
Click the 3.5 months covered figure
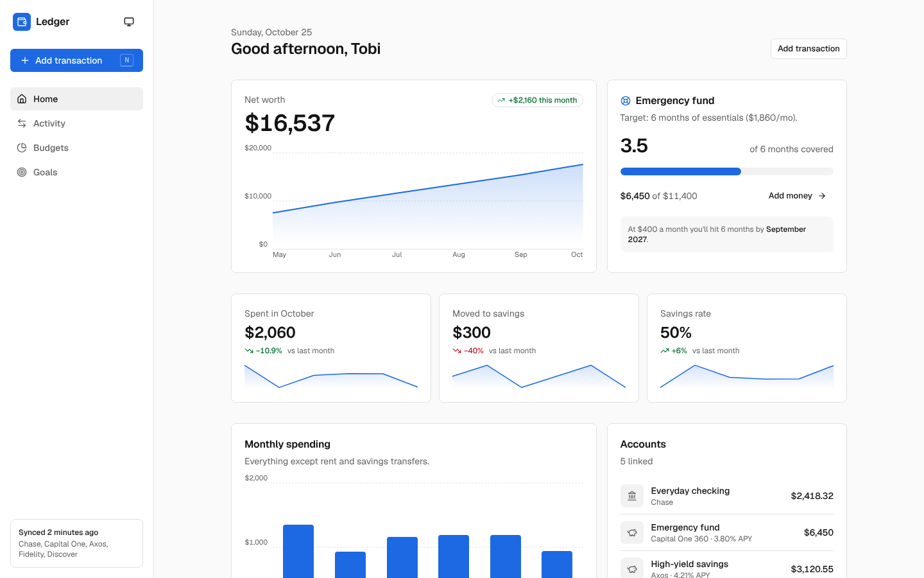634,146
